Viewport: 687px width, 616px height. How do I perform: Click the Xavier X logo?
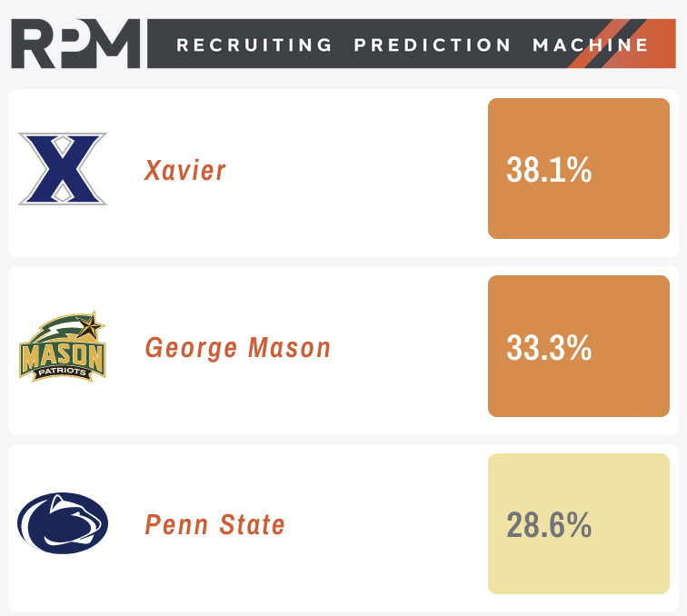63,169
